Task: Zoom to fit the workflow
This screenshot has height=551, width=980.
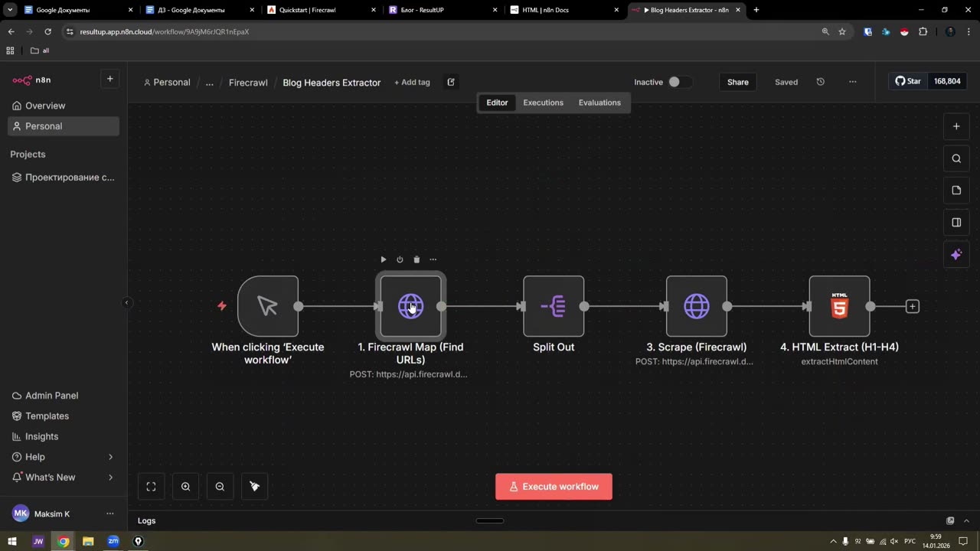Action: (x=151, y=487)
